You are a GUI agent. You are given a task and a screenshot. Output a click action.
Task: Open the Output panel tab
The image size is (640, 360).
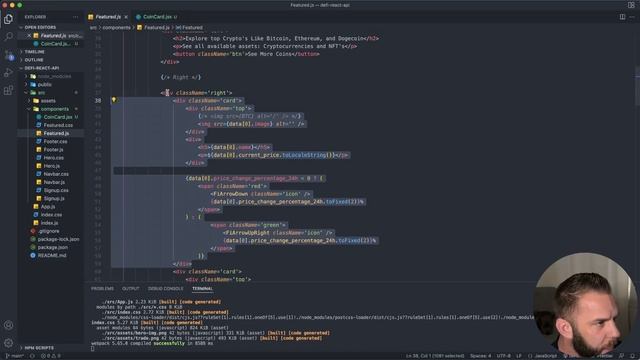click(131, 289)
